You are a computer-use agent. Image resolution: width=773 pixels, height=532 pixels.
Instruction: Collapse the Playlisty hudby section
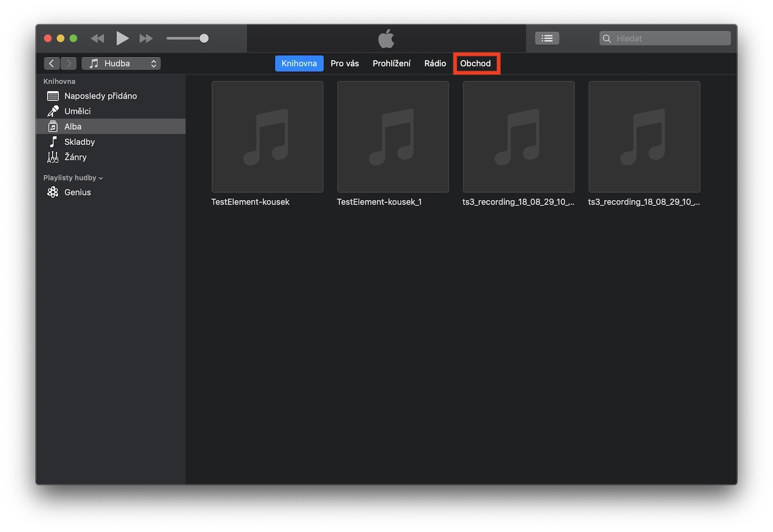(73, 178)
